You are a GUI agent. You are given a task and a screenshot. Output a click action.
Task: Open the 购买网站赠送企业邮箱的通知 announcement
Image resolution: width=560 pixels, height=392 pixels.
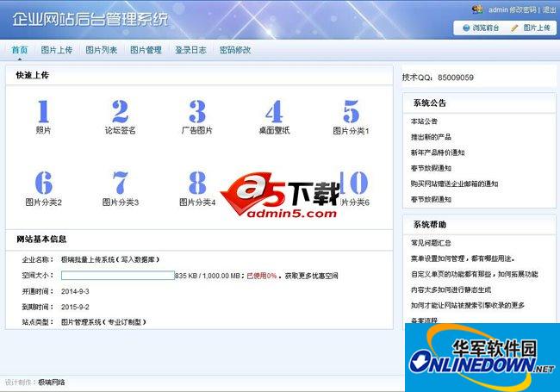pos(454,184)
